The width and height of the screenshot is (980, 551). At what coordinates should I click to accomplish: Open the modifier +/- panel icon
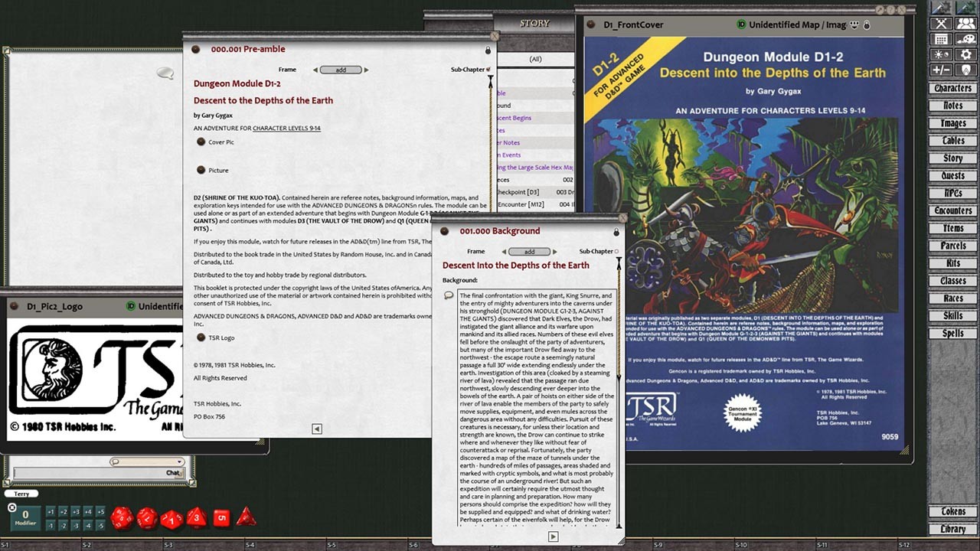[941, 70]
